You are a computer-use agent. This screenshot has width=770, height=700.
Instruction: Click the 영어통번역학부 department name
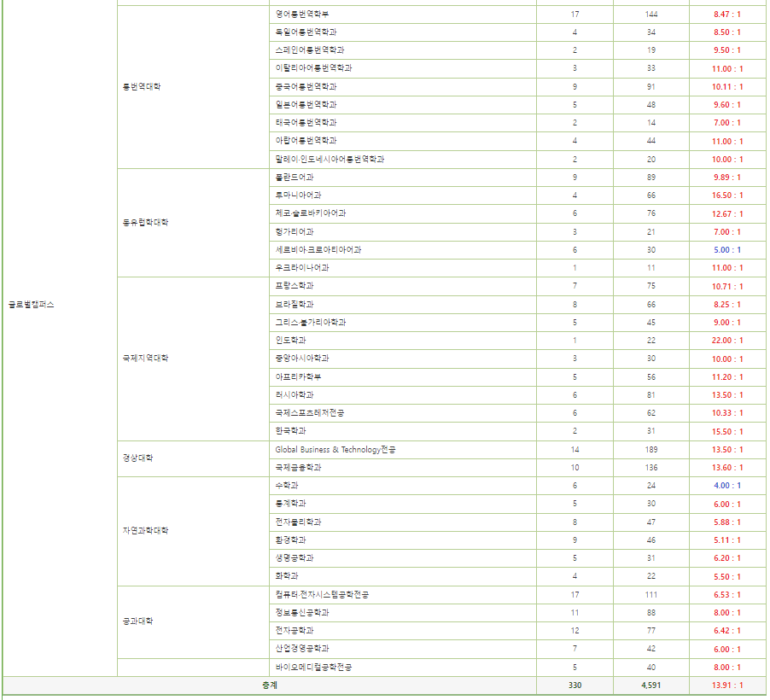point(303,15)
